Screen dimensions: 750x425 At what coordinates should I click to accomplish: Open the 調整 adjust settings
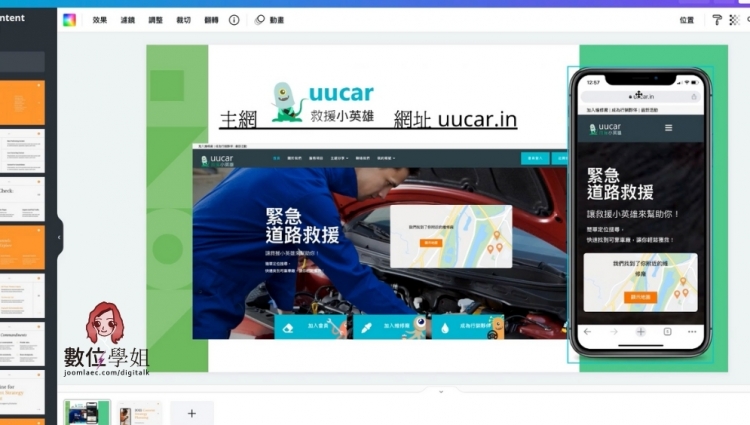[x=155, y=20]
